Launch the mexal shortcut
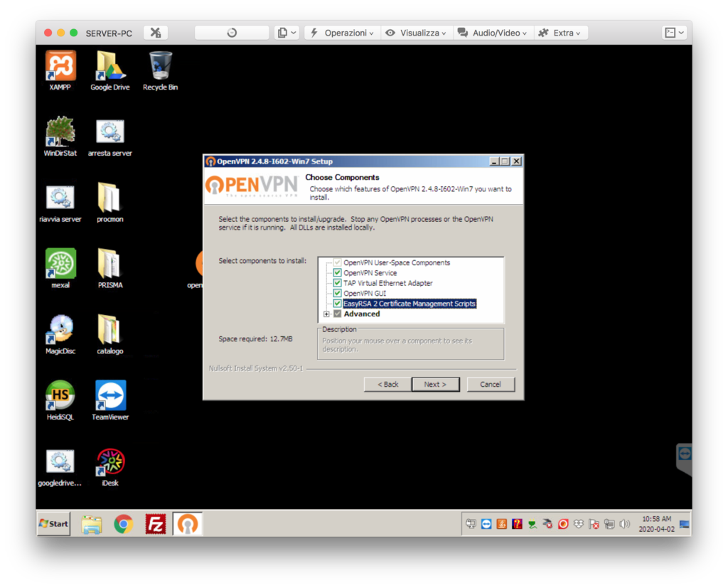This screenshot has width=728, height=588. [60, 269]
